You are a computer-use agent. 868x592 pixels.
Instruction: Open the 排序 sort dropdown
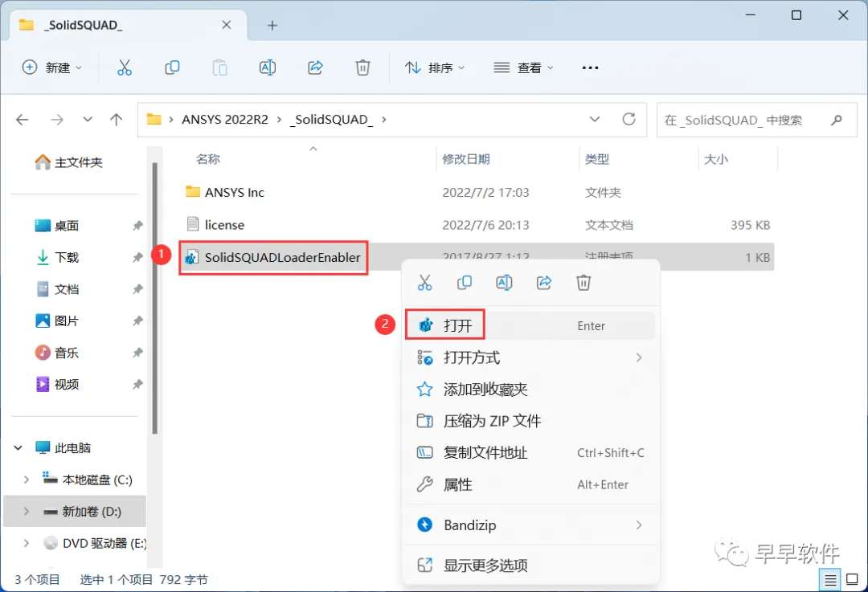tap(435, 67)
